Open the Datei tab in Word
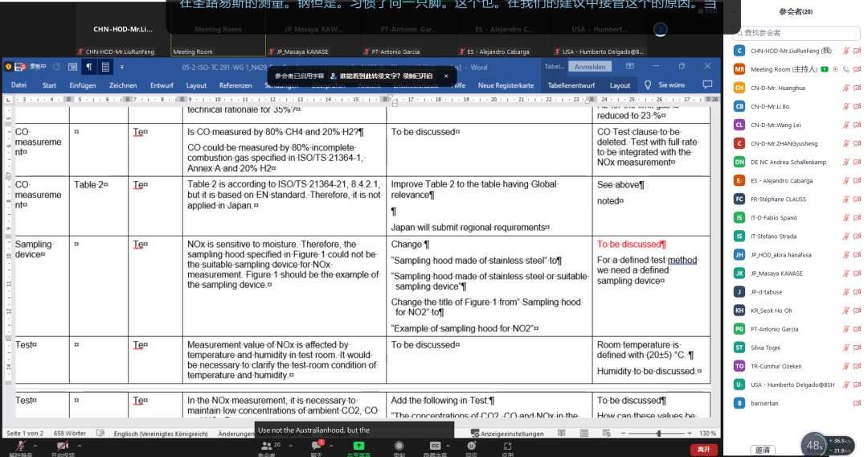This screenshot has height=457, width=868. (x=18, y=85)
